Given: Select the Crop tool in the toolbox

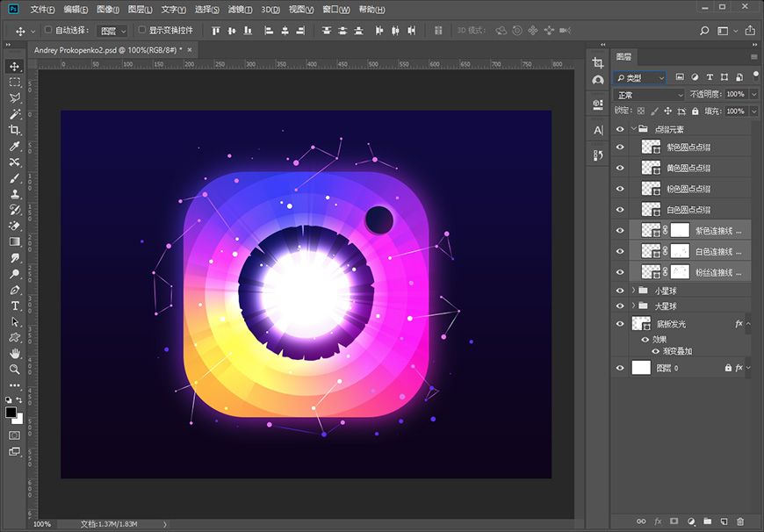Looking at the screenshot, I should point(15,130).
